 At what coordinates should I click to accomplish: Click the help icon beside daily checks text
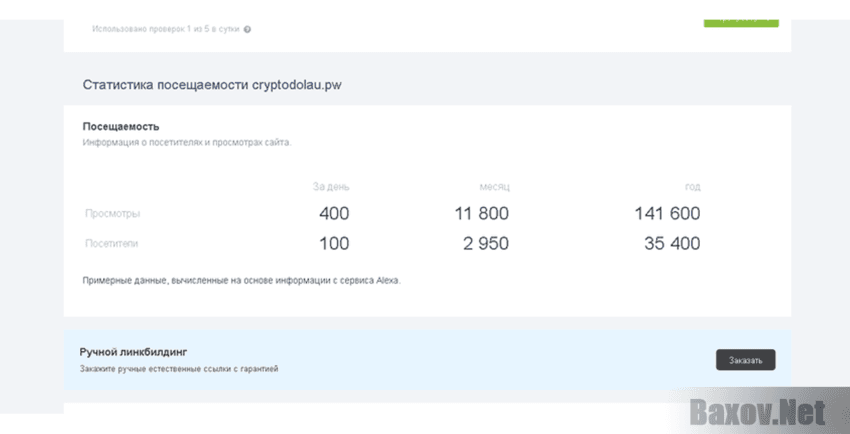pyautogui.click(x=247, y=29)
